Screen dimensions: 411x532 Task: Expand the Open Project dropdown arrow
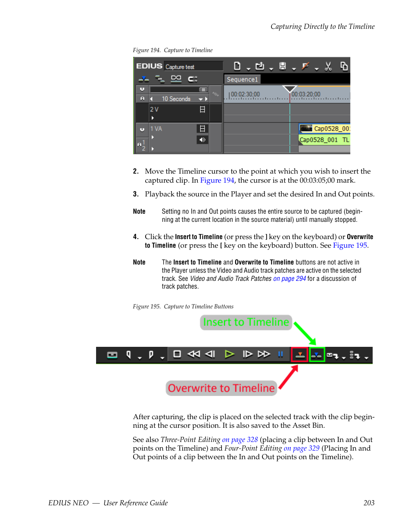pos(271,69)
